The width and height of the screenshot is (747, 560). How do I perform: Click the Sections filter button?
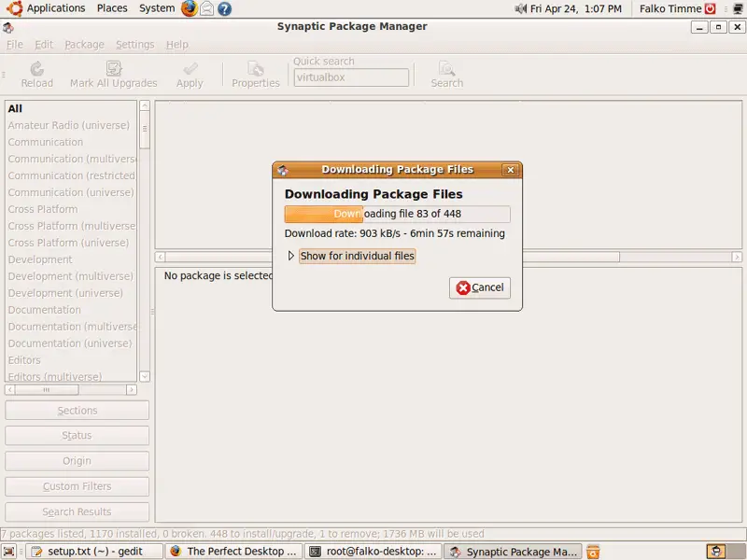(x=77, y=411)
